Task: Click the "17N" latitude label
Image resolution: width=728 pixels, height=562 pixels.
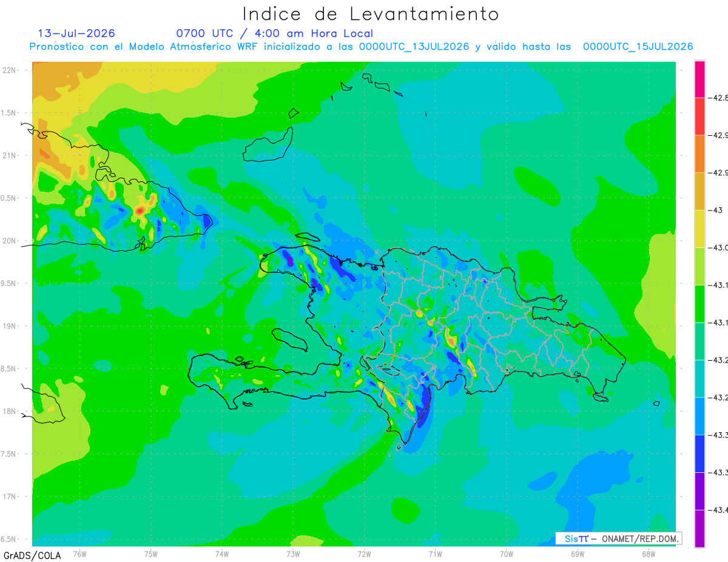Action: point(9,497)
